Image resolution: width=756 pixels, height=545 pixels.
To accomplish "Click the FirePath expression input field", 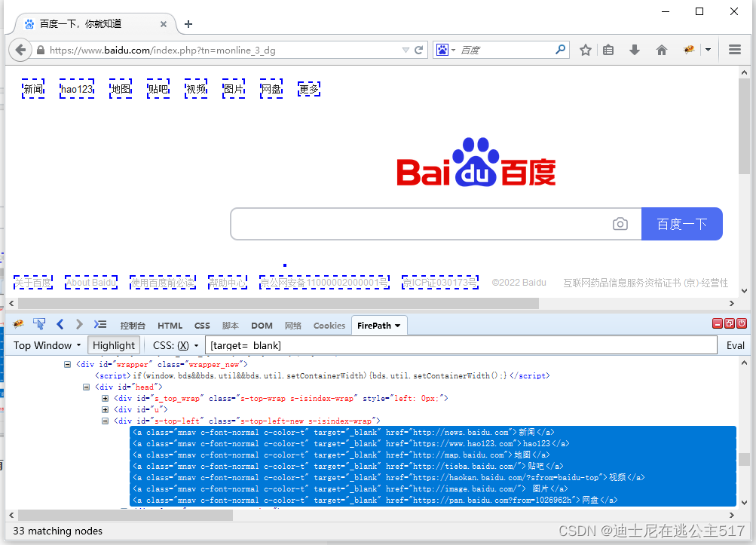I will 461,345.
